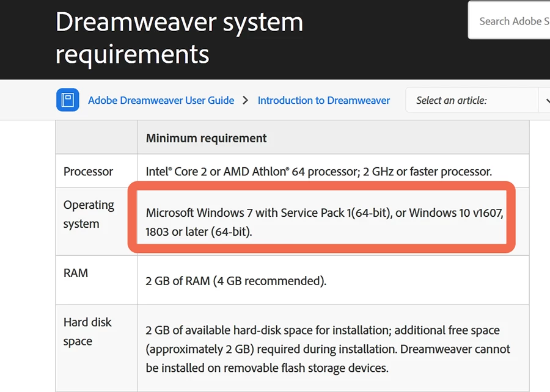Viewport: 550px width, 392px height.
Task: Click the Search Adobe input field
Action: [x=509, y=21]
